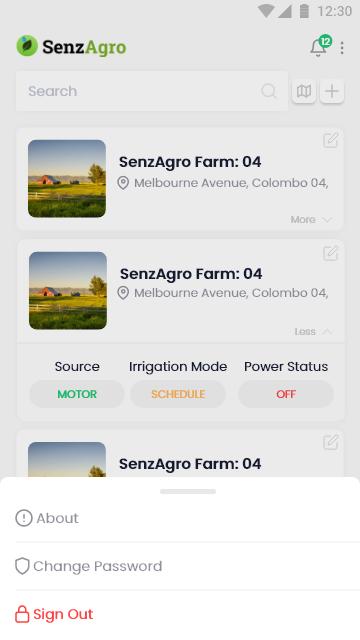
Task: Toggle the Power Status OFF pill
Action: pos(286,394)
